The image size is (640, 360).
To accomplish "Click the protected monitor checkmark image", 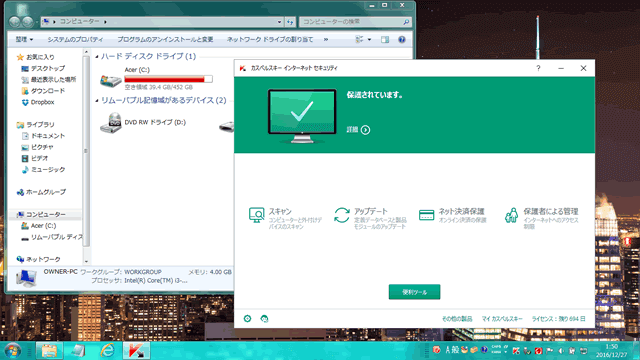I will click(302, 116).
